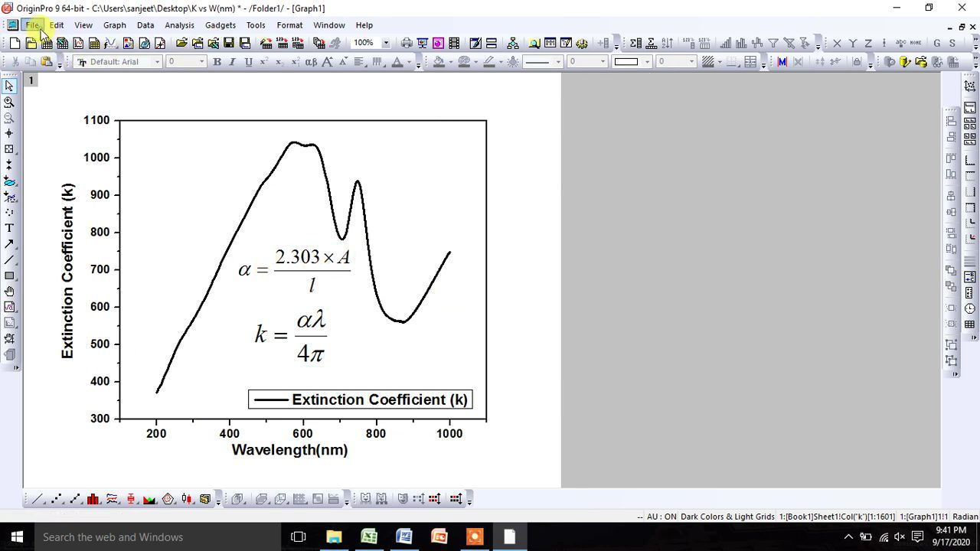The width and height of the screenshot is (980, 551).
Task: Click the k equals αλ/4π equation
Action: [x=291, y=335]
